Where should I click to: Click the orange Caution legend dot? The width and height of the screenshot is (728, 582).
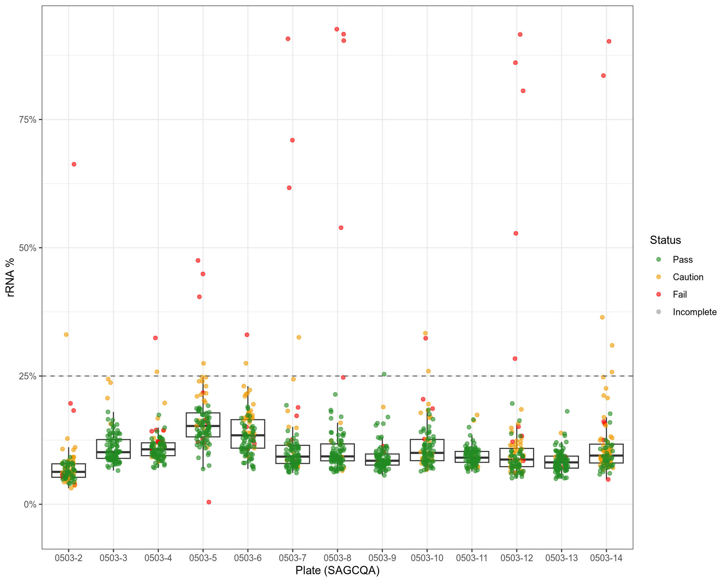(659, 277)
